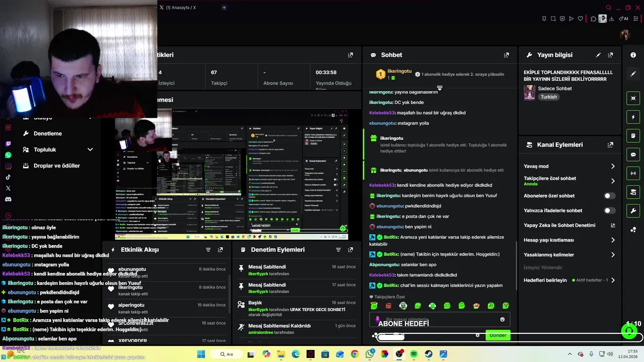Click the Sadece Sohbet category thumbnail

[529, 93]
